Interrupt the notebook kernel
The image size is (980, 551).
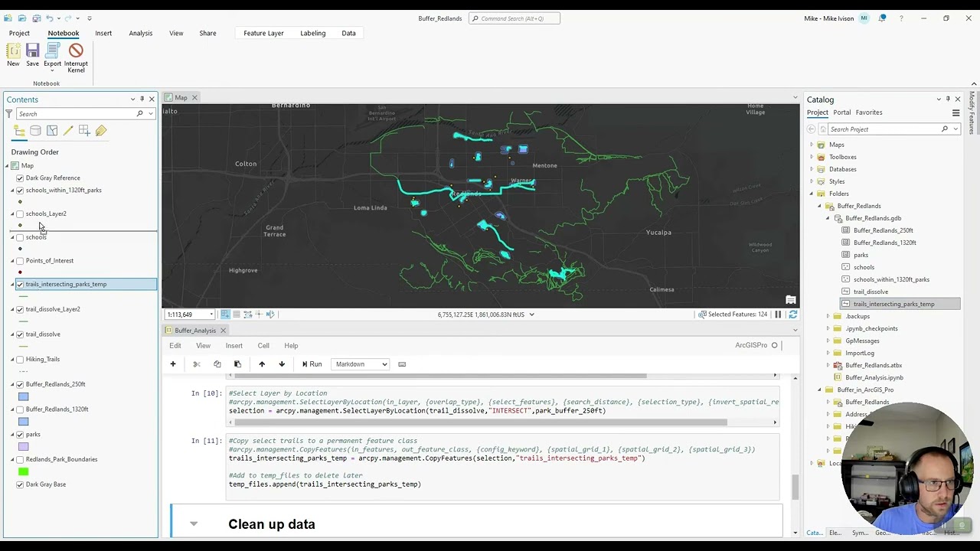[76, 57]
